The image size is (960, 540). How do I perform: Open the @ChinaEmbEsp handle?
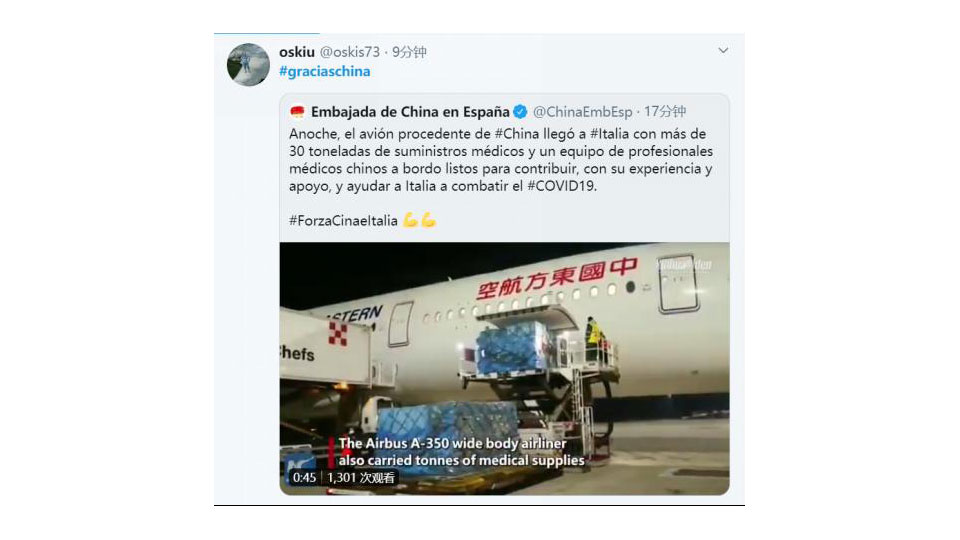tap(582, 111)
